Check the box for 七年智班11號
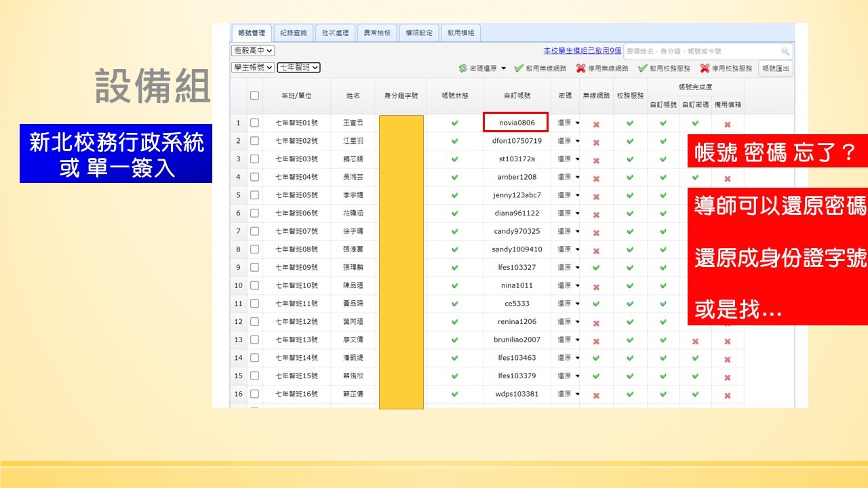The width and height of the screenshot is (868, 488). pos(254,303)
